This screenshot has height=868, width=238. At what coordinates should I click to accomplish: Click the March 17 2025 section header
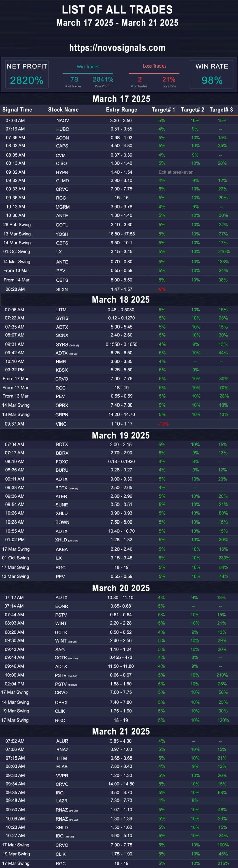(x=121, y=99)
